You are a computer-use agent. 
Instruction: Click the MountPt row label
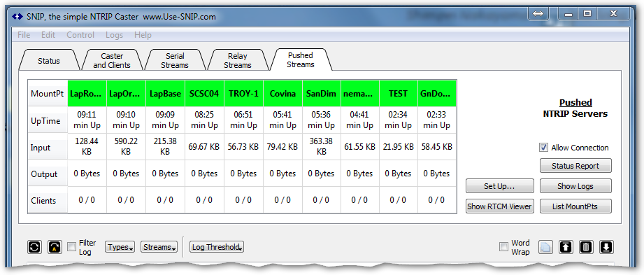tap(48, 94)
